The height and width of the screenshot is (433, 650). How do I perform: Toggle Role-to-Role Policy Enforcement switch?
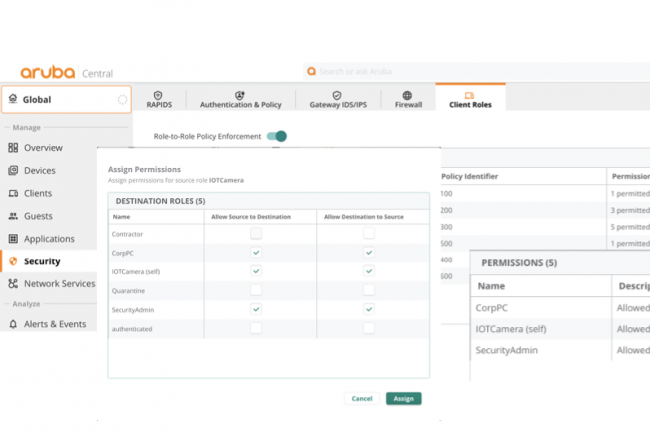point(277,136)
